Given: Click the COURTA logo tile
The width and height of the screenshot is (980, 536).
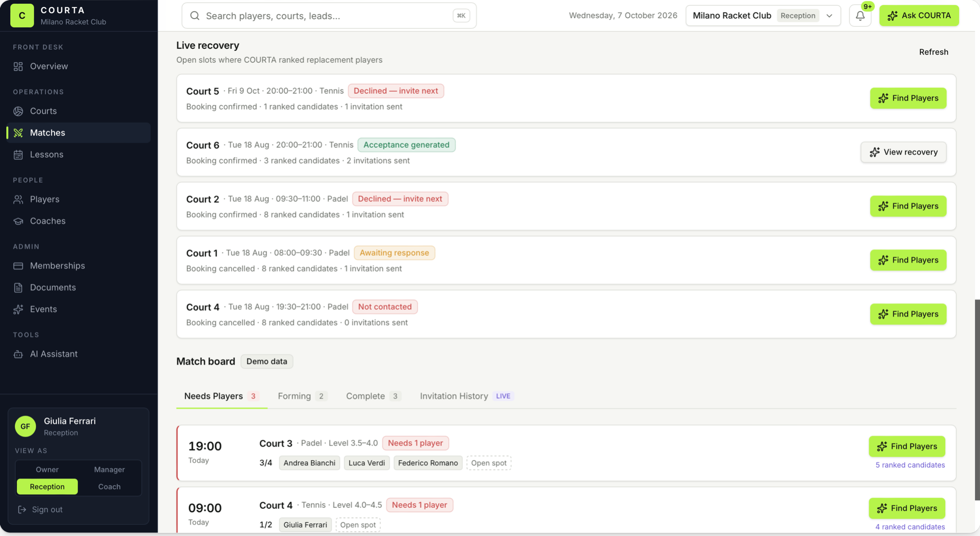Looking at the screenshot, I should click(22, 15).
